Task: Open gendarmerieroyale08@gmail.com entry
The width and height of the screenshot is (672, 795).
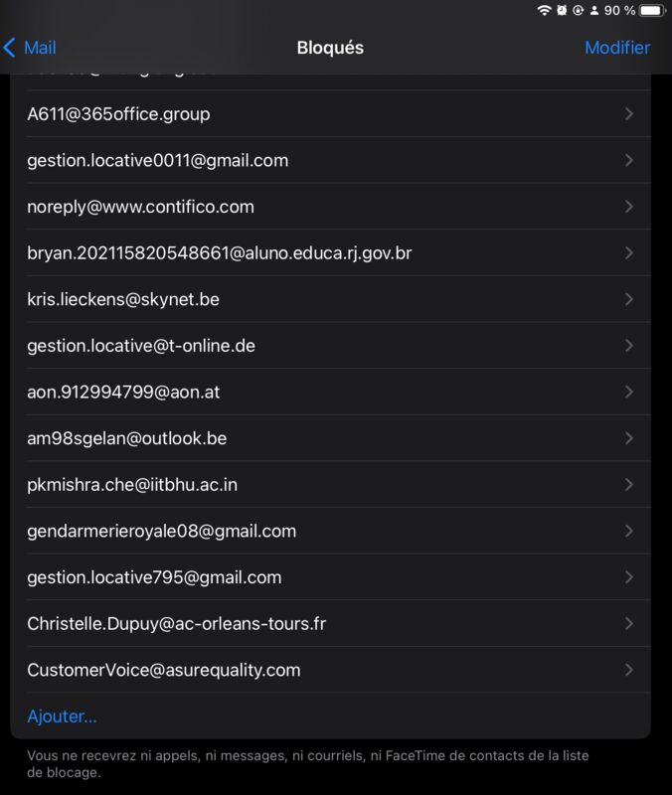Action: point(331,531)
